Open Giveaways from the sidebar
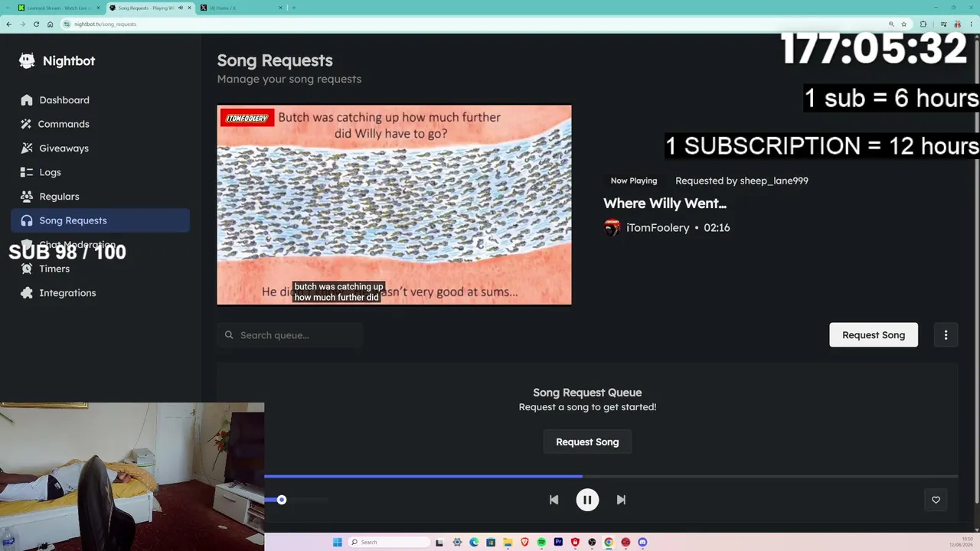 pyautogui.click(x=100, y=148)
